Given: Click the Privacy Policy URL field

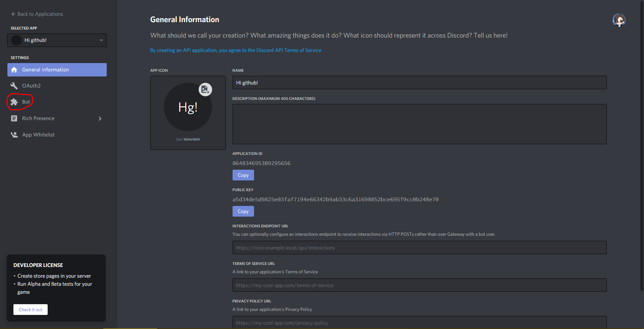Looking at the screenshot, I should coord(419,322).
